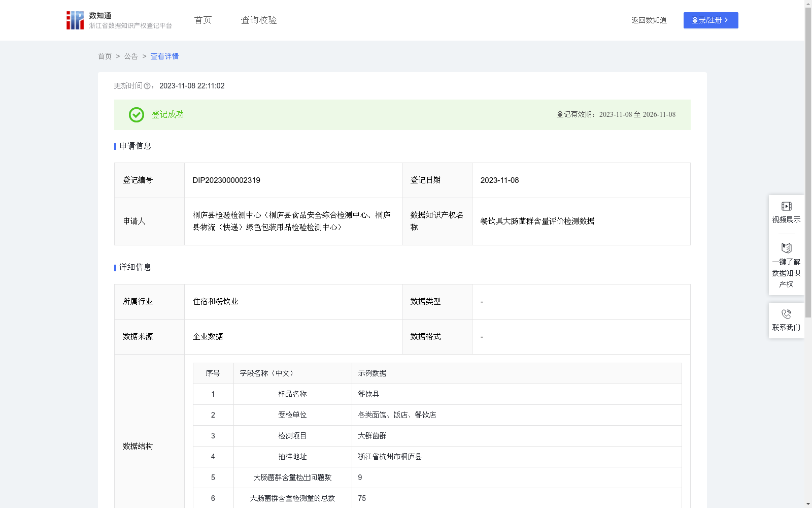This screenshot has height=508, width=812.
Task: Click the 登录/注册 button
Action: [x=710, y=20]
